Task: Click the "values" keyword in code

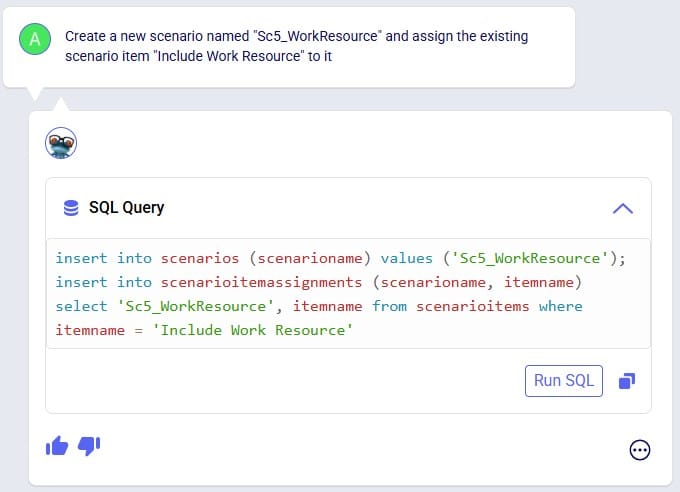Action: click(x=407, y=259)
